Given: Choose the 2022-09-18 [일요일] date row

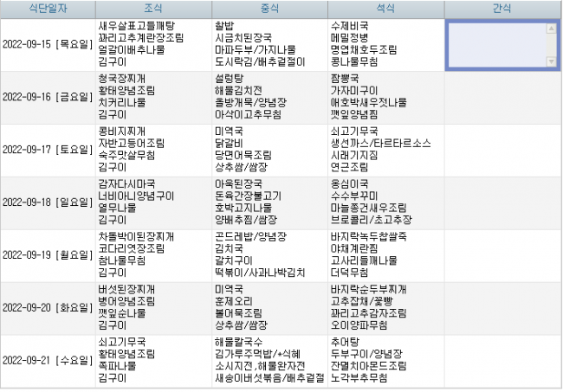Looking at the screenshot, I should tap(48, 202).
